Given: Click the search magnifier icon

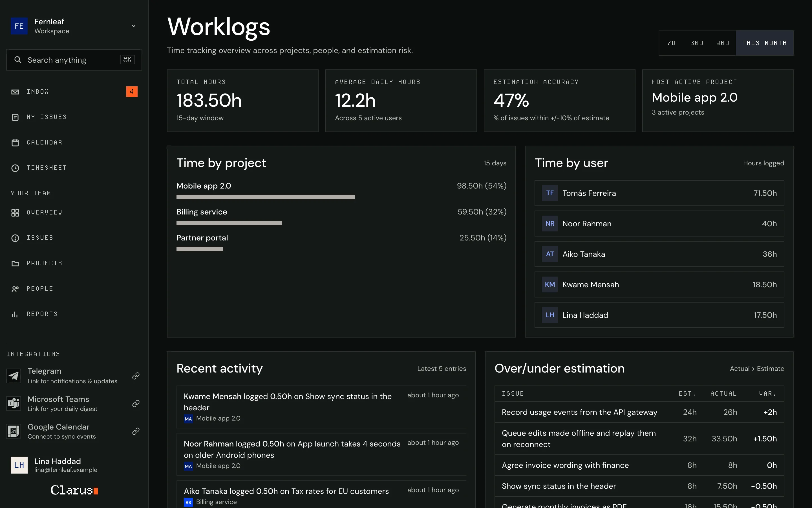Looking at the screenshot, I should tap(18, 60).
